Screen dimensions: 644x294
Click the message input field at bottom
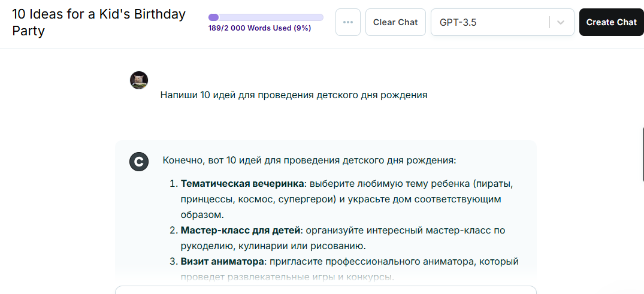[326, 290]
